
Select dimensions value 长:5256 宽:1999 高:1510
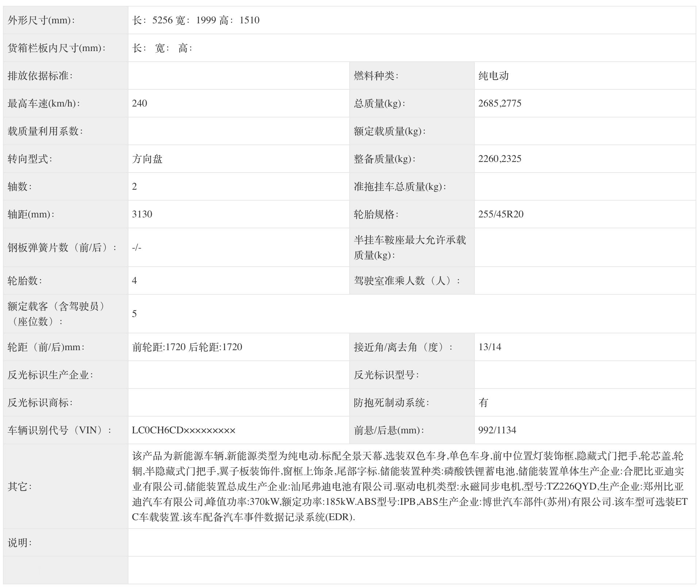tap(196, 20)
